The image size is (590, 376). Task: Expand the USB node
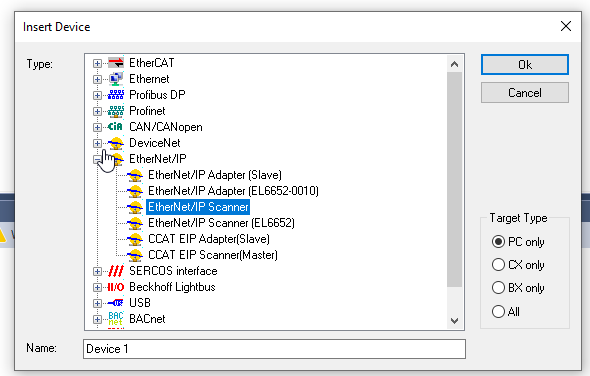coord(97,303)
